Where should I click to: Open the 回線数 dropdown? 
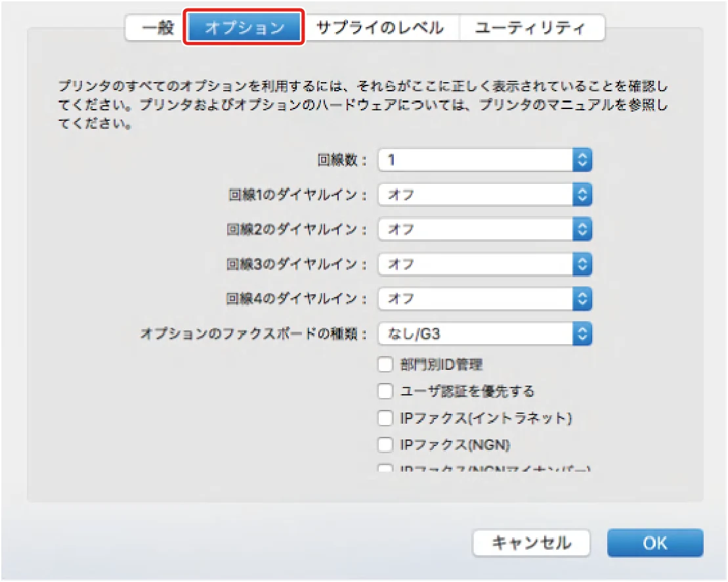484,160
